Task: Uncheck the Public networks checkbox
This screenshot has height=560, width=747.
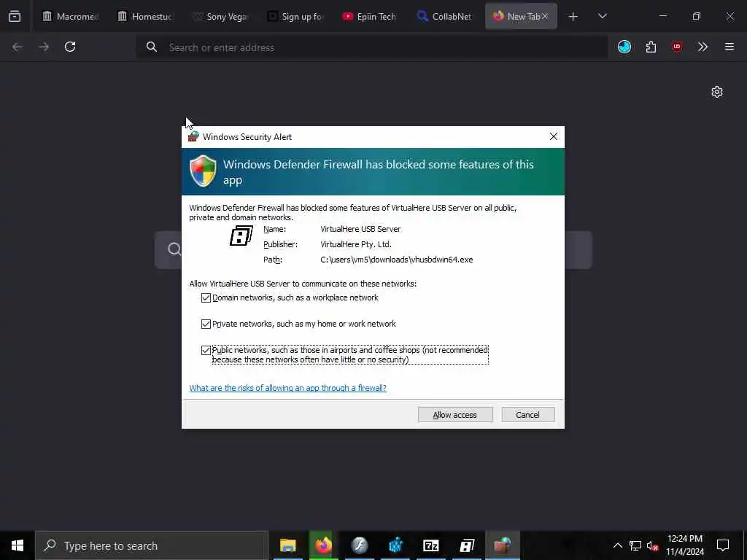Action: (206, 351)
